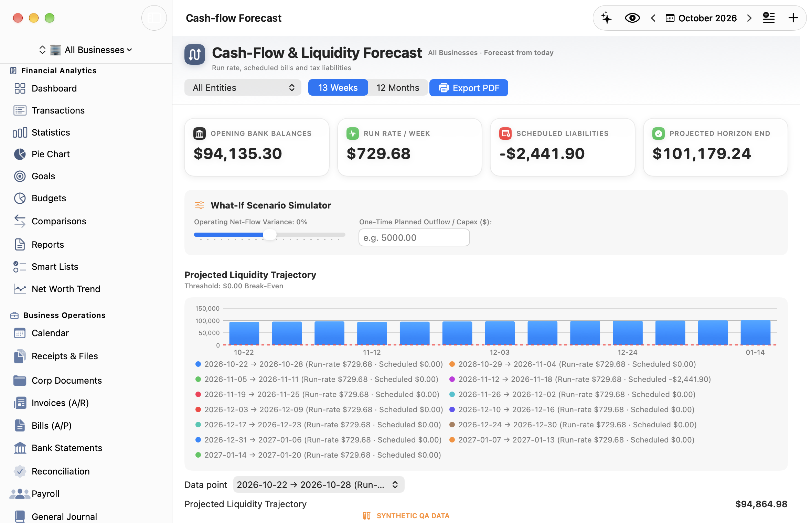Click the 12-24 bar in the chart
Screen dimensions: 812x523
[628, 333]
